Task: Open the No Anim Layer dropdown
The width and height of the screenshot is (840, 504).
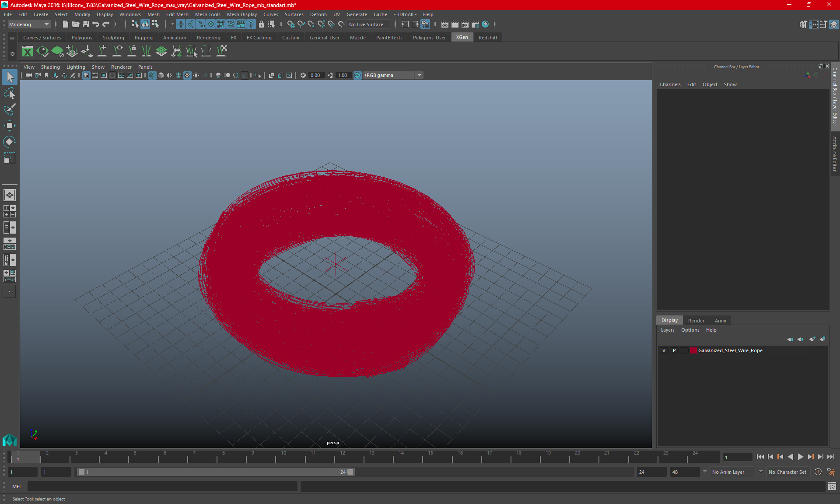Action: pos(733,472)
